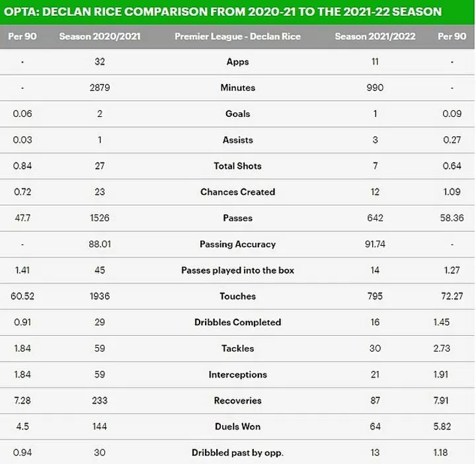Select the Dribbled past by opp. label
Image resolution: width=476 pixels, height=464 pixels.
(238, 453)
